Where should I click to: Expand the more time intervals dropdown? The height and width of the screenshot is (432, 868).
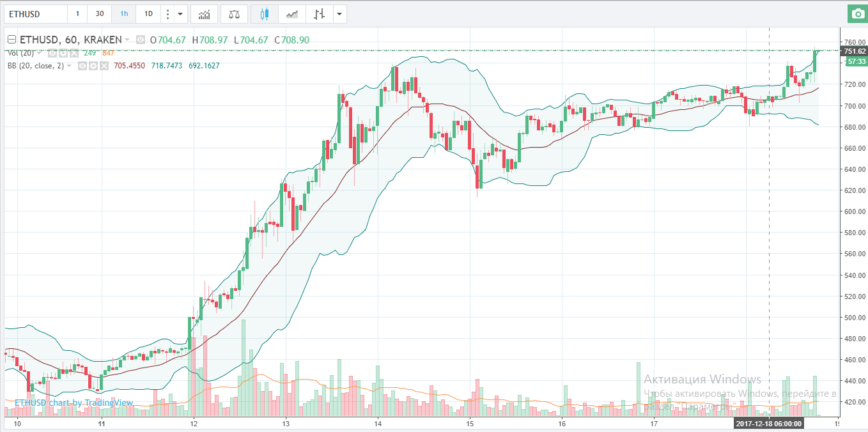coord(181,13)
